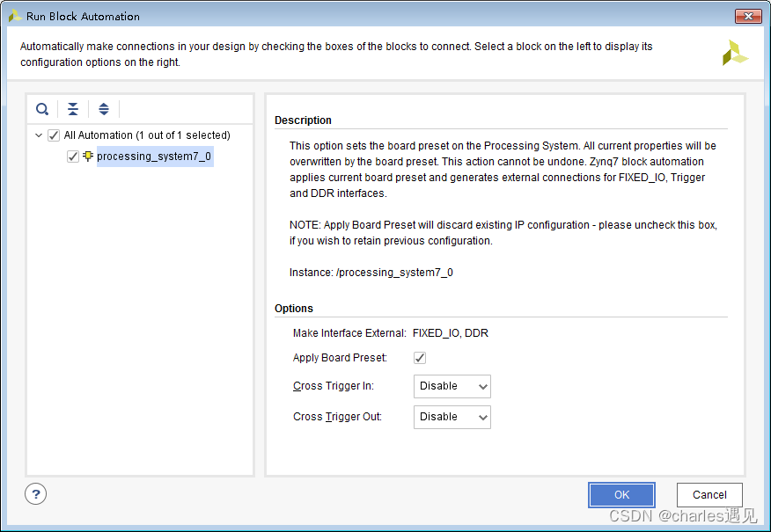Click the Description section heading
Viewport: 771px width, 532px height.
click(x=303, y=120)
